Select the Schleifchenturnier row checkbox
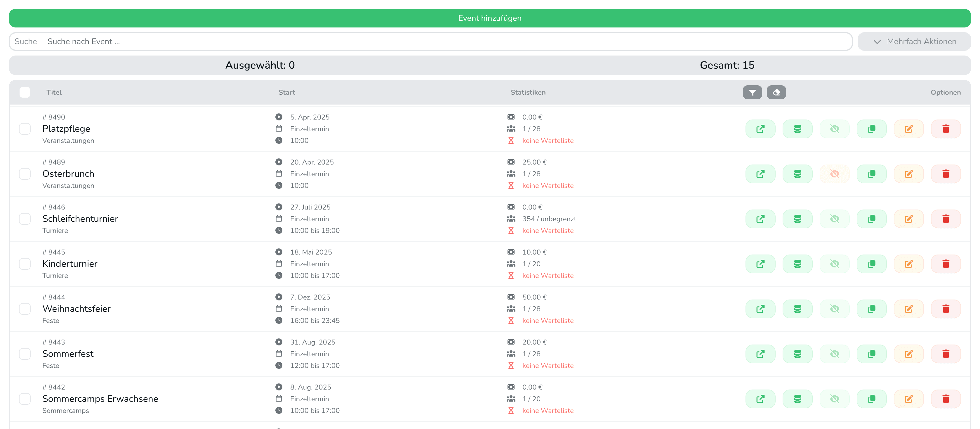The width and height of the screenshot is (980, 429). tap(25, 219)
